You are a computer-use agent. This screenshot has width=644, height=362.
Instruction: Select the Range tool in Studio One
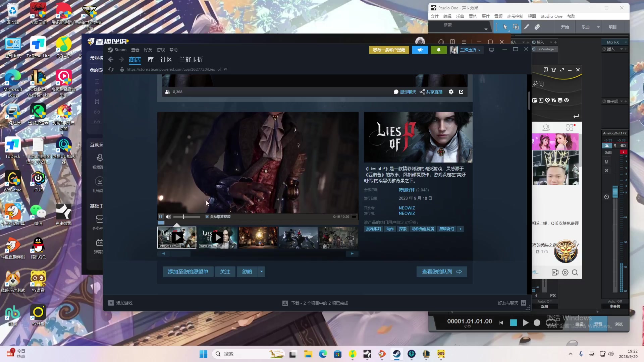(x=516, y=27)
